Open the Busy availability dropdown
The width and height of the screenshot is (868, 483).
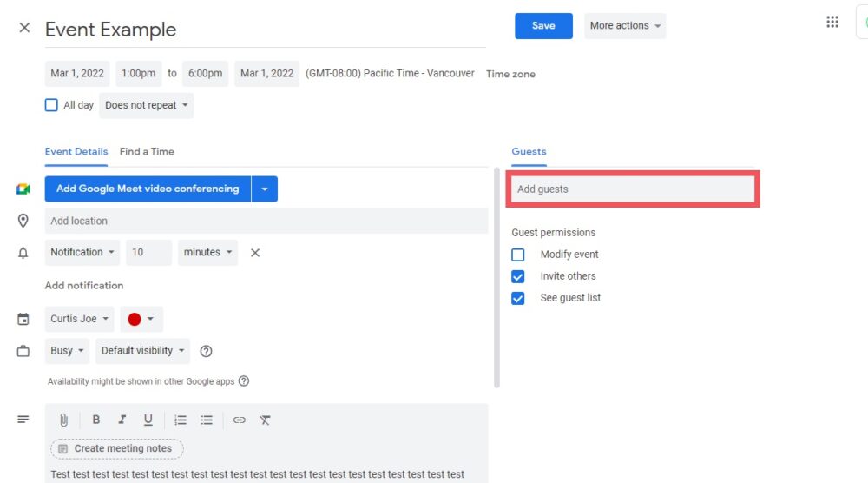click(x=67, y=351)
